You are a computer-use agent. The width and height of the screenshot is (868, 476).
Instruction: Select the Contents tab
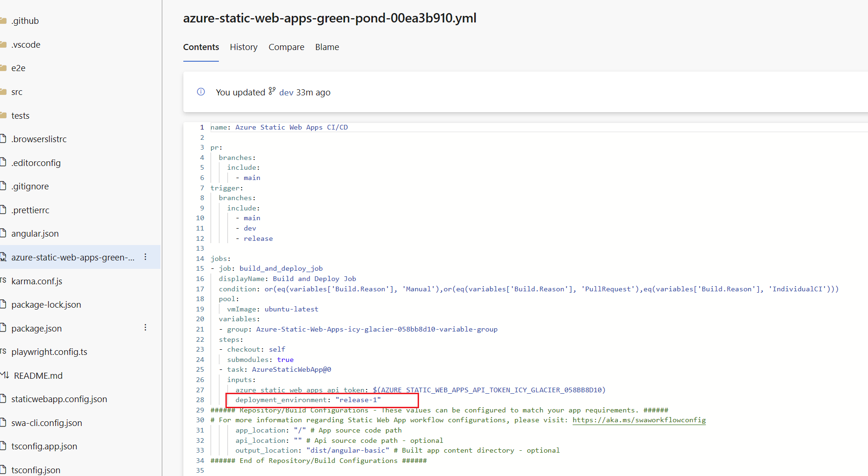pos(201,47)
